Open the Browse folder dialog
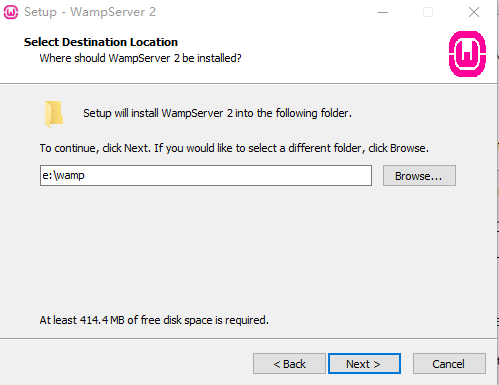This screenshot has width=499, height=385. click(419, 176)
